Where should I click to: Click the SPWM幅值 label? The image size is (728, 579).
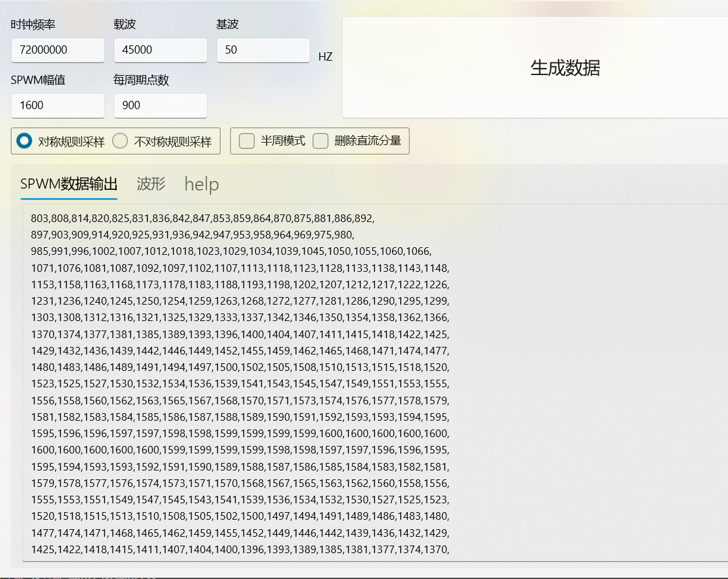click(x=38, y=80)
